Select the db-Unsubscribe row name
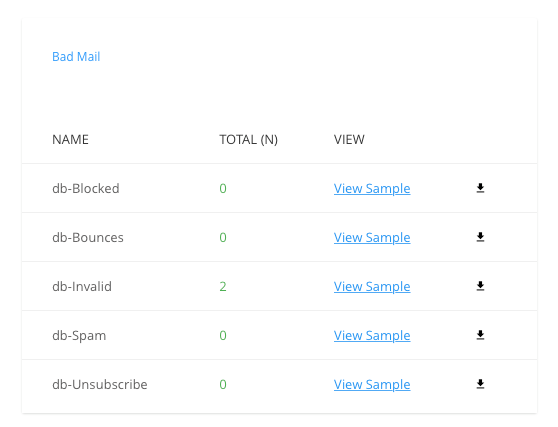Screen dimensions: 558x427 (100, 385)
